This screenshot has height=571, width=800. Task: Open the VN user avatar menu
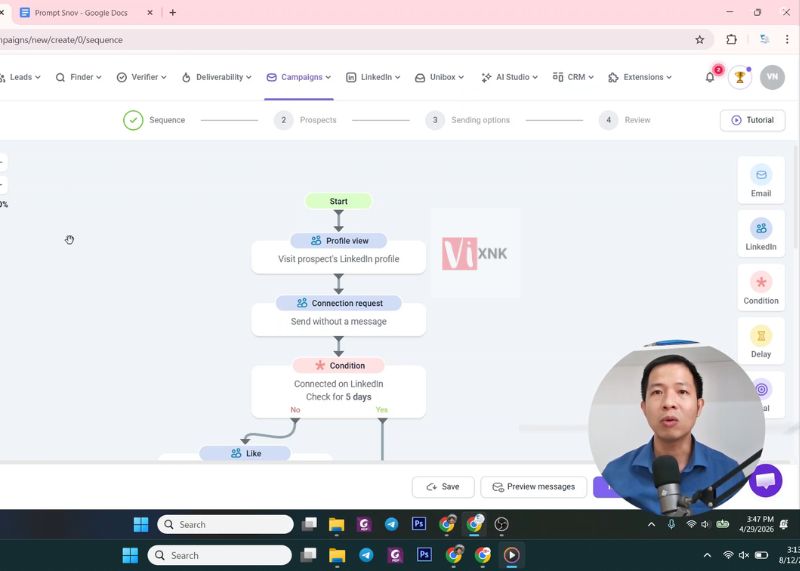pyautogui.click(x=772, y=77)
